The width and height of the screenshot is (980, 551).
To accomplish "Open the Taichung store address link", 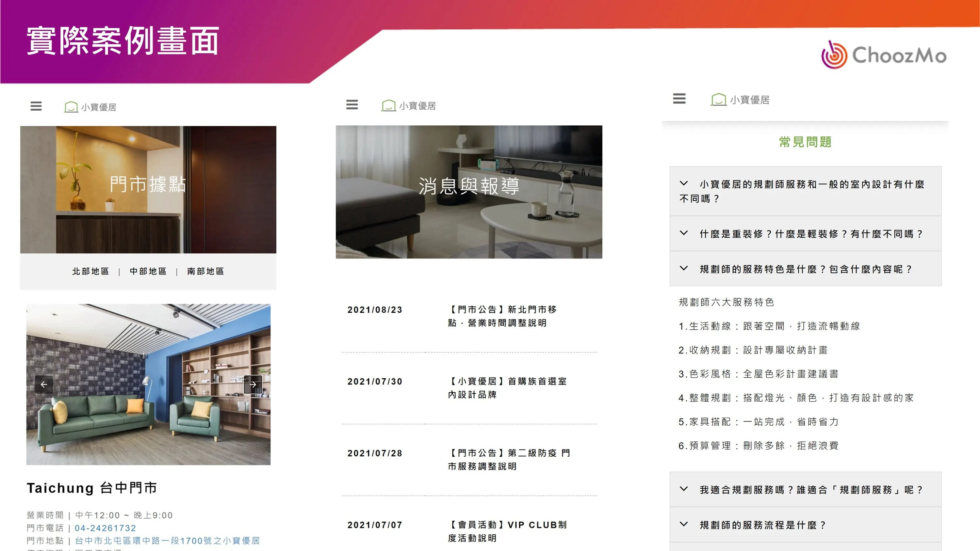I will tap(167, 540).
